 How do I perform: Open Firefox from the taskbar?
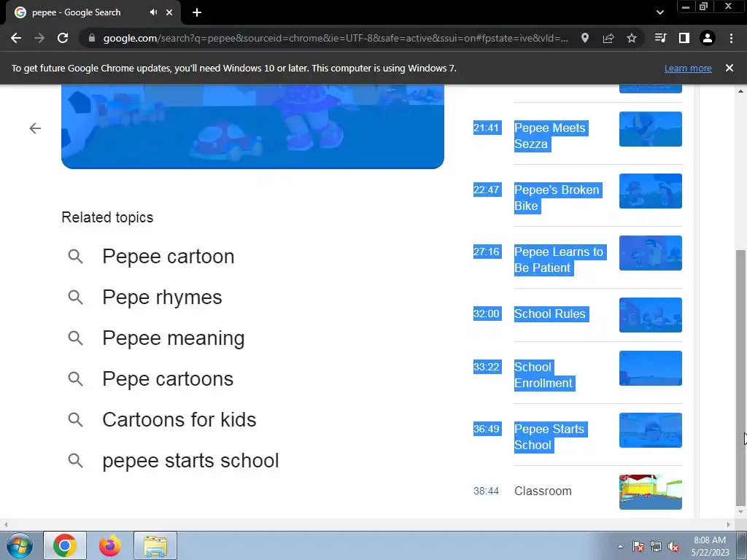110,545
